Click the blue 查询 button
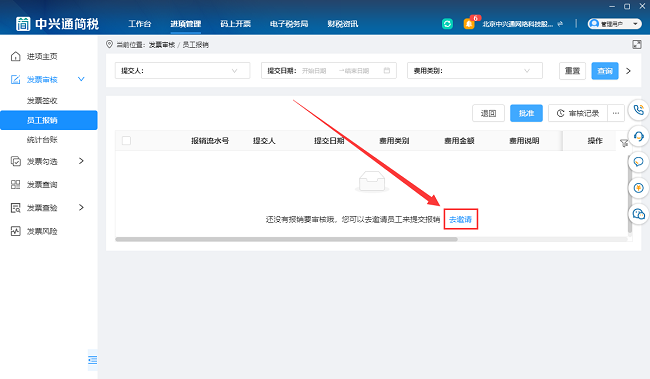The width and height of the screenshot is (650, 379). point(605,71)
